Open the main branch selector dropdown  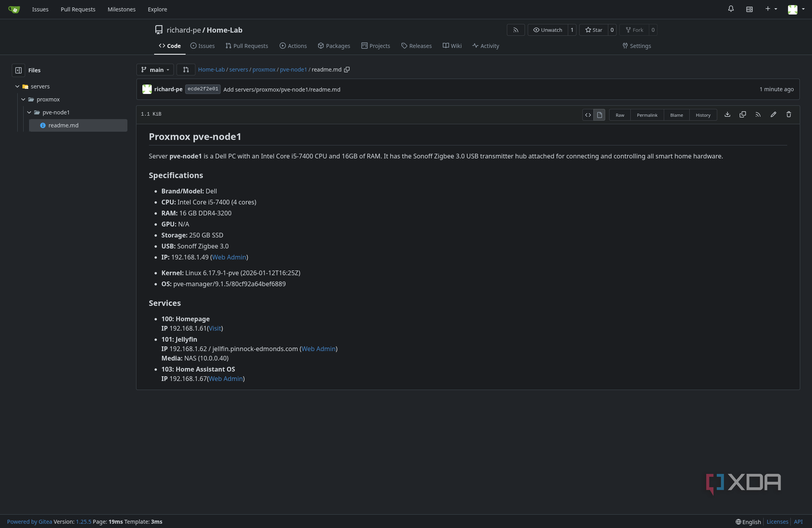point(155,70)
